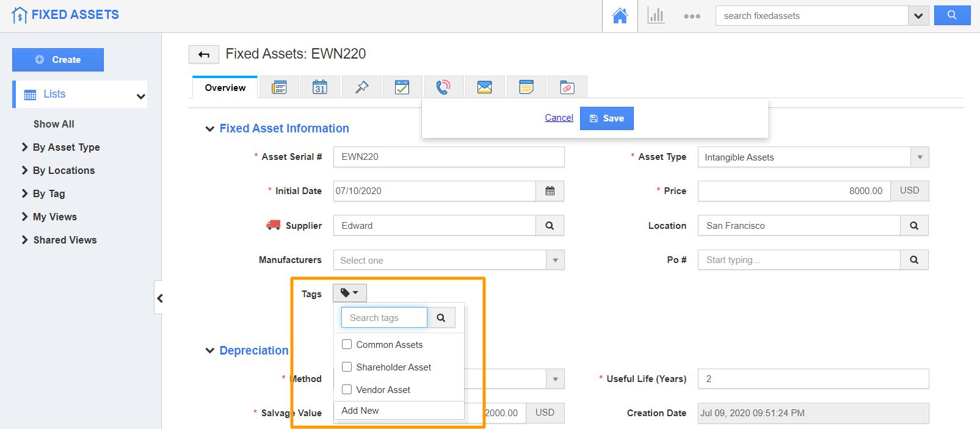980x429 pixels.
Task: Check the Vendor Asset tag
Action: coord(347,389)
